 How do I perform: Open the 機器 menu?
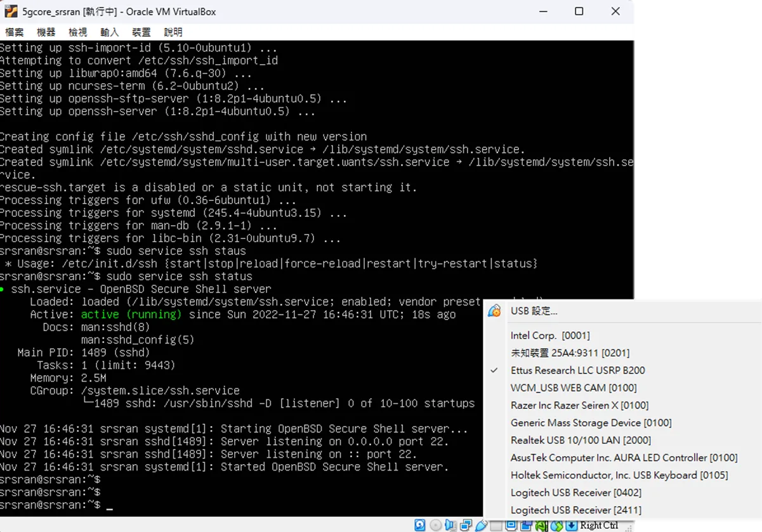tap(46, 32)
